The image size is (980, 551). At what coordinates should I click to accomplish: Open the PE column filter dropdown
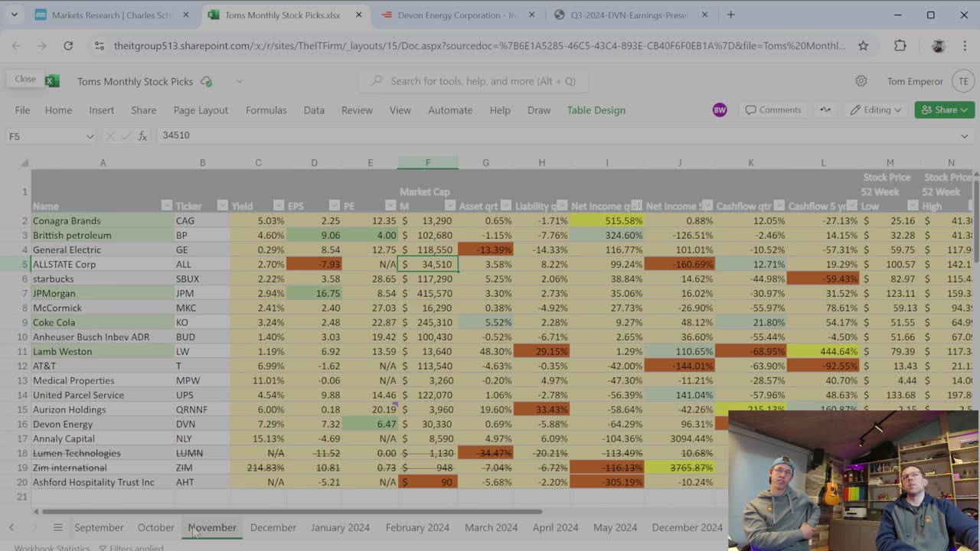click(390, 206)
